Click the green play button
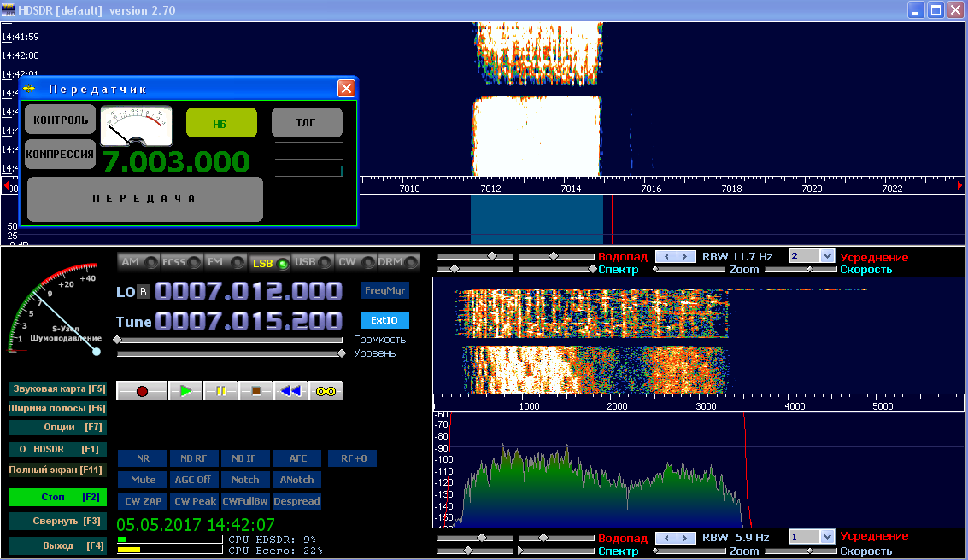 pos(185,391)
